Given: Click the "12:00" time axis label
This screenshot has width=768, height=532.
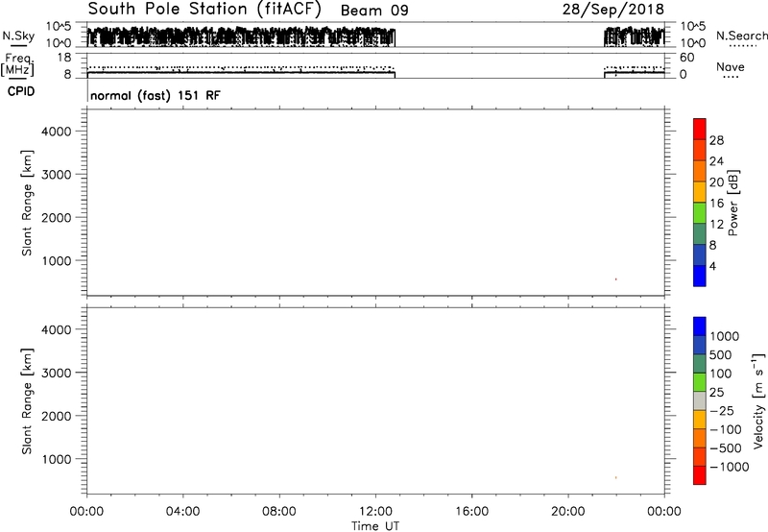Looking at the screenshot, I should [x=375, y=512].
